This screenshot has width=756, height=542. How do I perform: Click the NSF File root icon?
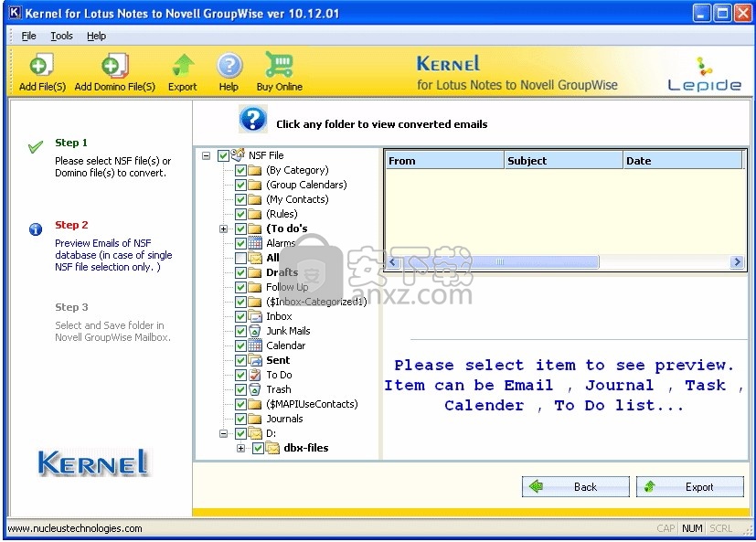(238, 154)
